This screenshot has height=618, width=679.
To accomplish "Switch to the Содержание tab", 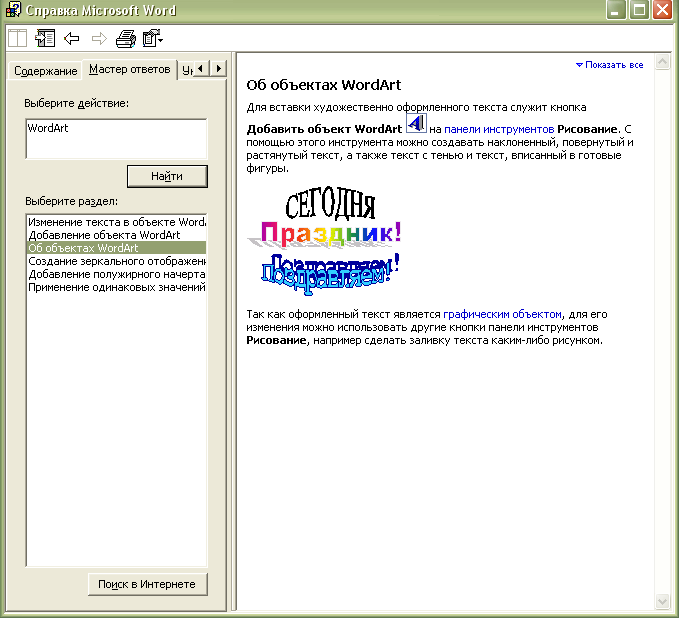I will [45, 71].
